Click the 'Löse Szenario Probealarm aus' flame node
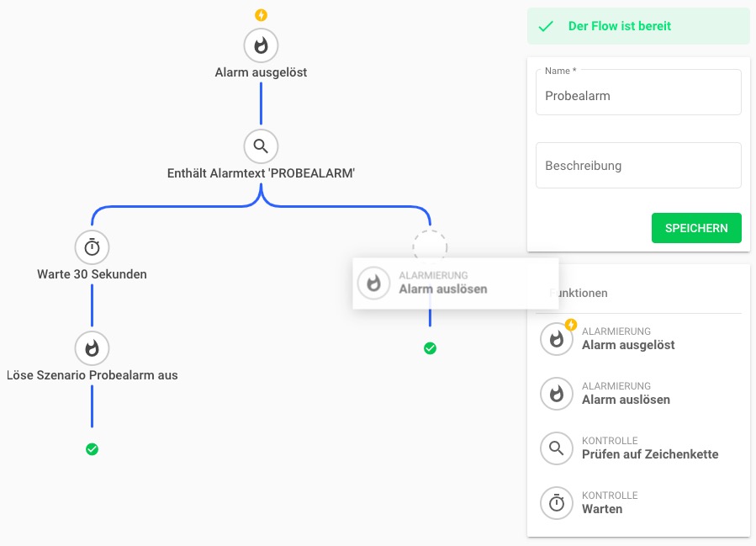This screenshot has height=546, width=756. click(92, 347)
